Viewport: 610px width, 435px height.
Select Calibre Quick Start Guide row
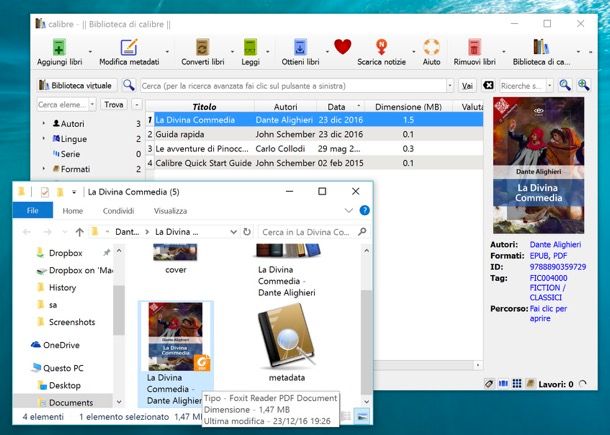pos(314,163)
